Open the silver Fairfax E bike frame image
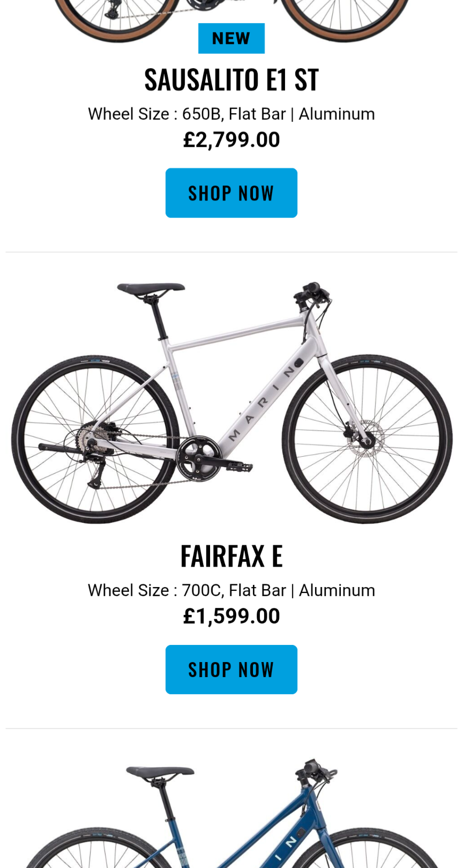Screen dimensions: 463x868 pyautogui.click(x=231, y=402)
